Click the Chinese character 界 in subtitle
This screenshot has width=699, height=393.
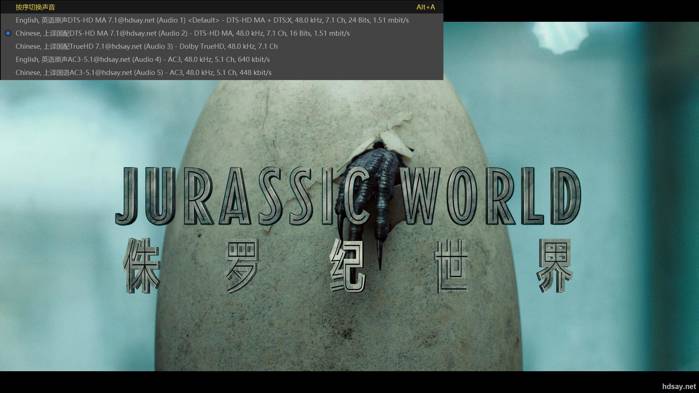point(555,266)
